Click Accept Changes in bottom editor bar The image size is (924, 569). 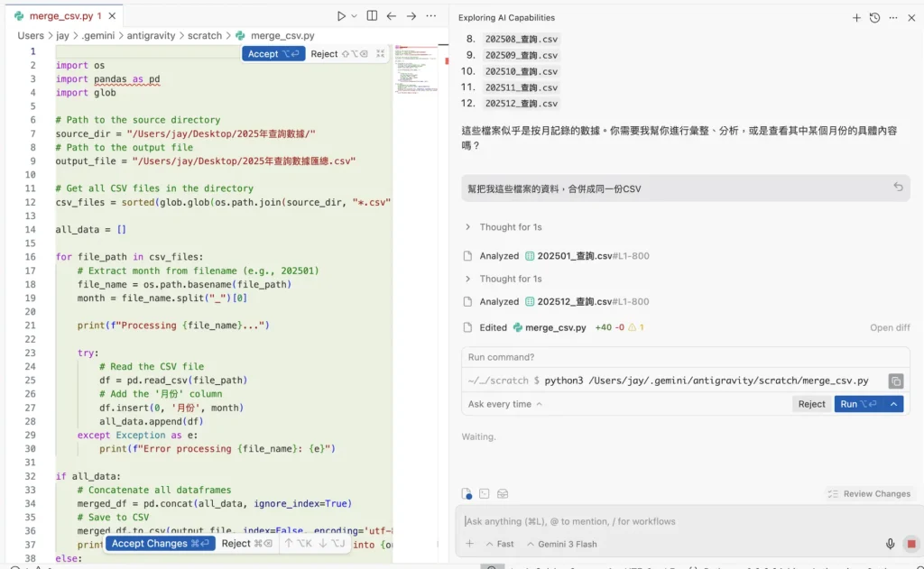tap(161, 543)
